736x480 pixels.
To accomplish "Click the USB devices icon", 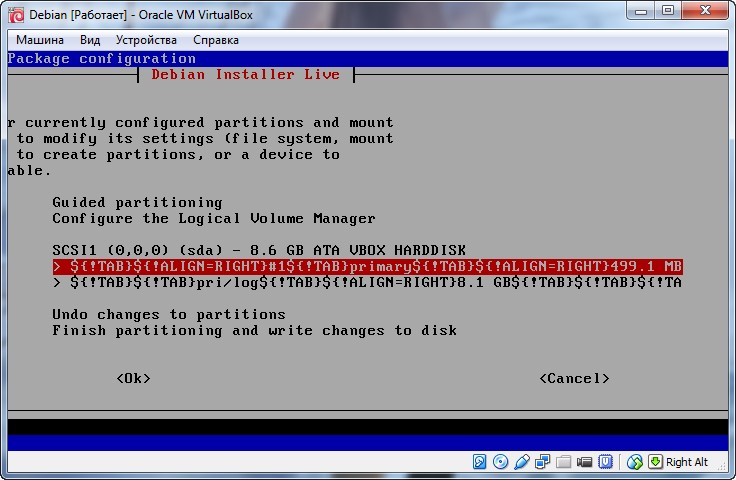I will tap(521, 462).
